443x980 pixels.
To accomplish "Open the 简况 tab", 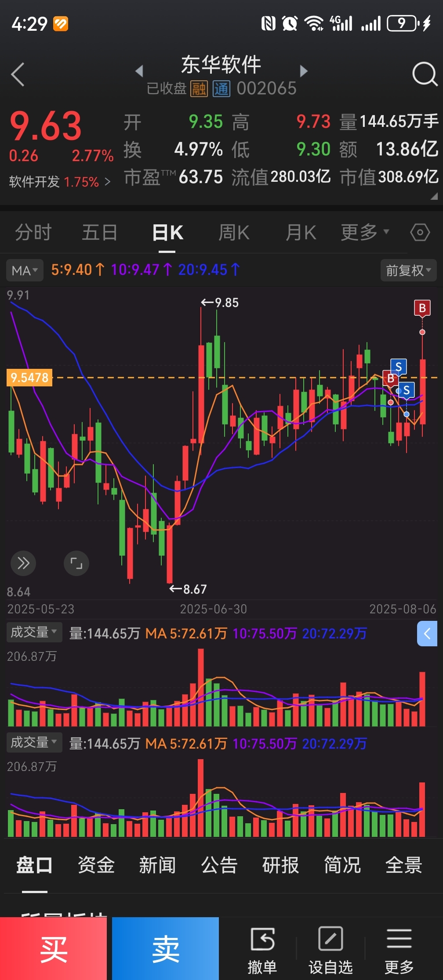I will coord(342,865).
